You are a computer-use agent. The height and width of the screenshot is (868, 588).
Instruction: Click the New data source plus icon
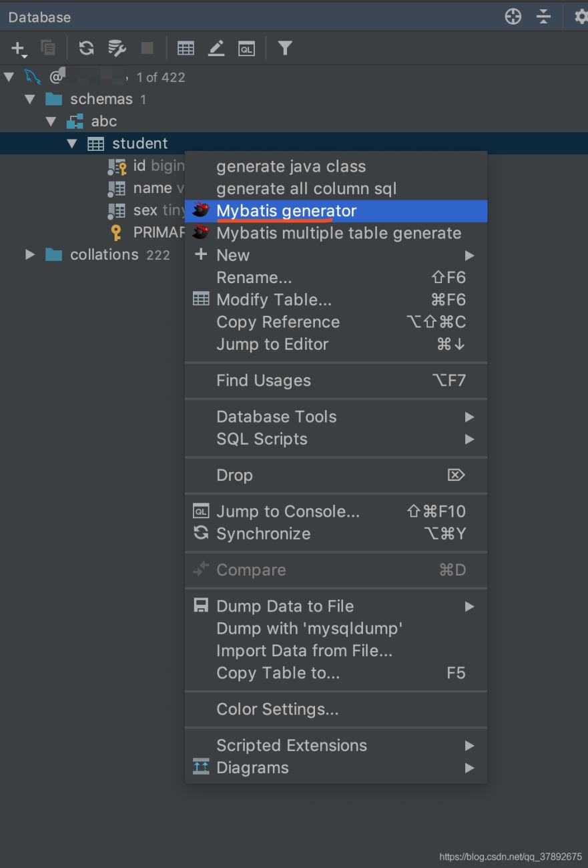point(18,48)
